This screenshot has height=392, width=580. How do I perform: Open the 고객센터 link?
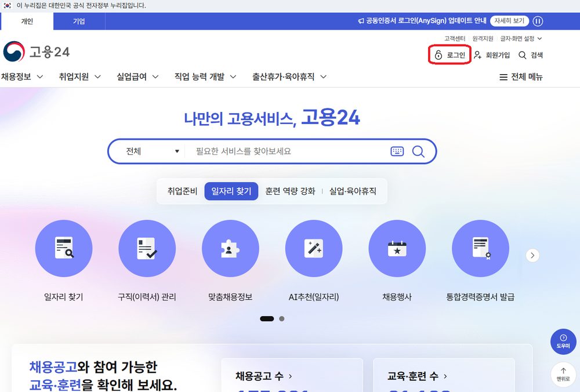(455, 38)
